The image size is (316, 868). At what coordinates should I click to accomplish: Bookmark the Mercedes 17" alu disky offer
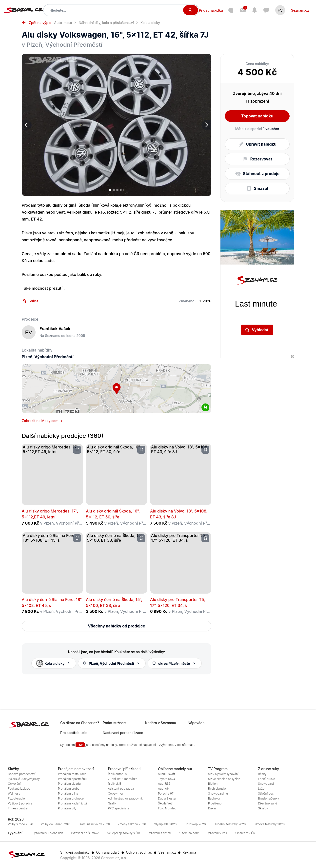coord(77,449)
